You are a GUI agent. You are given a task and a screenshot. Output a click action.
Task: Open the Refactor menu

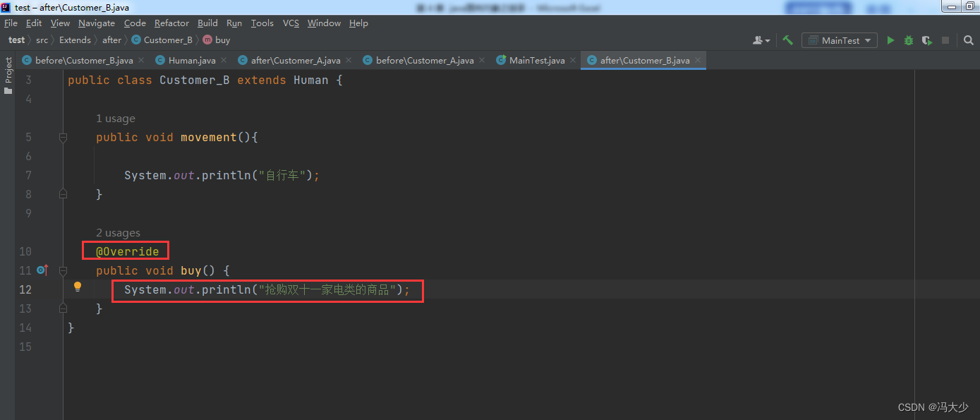tap(171, 23)
